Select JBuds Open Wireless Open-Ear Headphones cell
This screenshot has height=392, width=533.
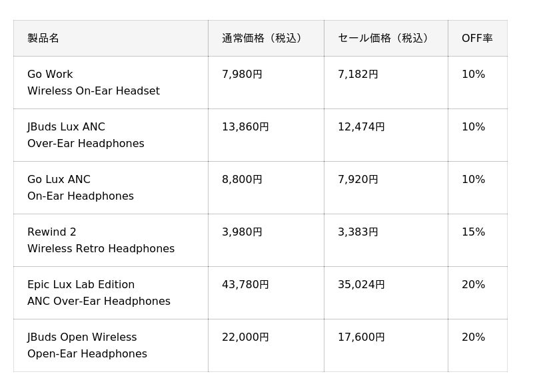click(111, 345)
